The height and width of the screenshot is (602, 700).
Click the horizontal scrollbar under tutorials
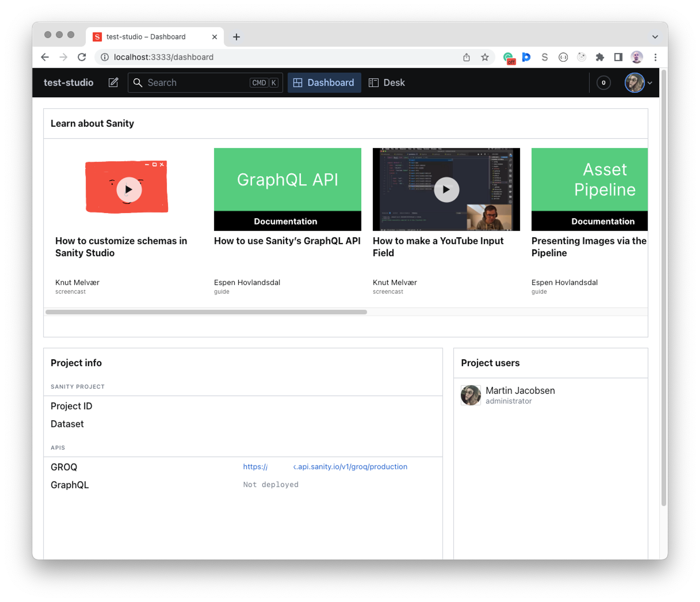[206, 312]
